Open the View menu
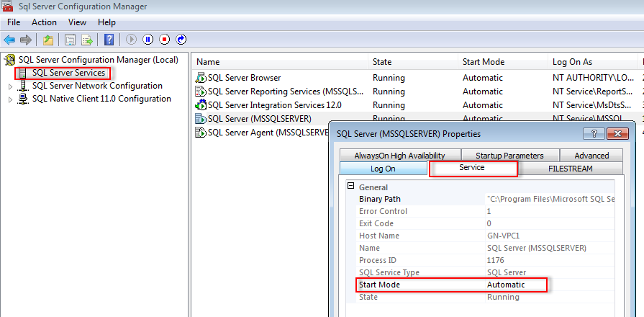Image resolution: width=644 pixels, height=317 pixels. (x=77, y=22)
